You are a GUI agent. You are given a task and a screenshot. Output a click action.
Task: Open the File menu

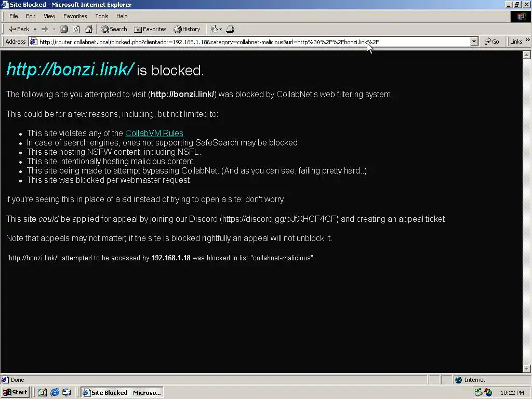14,16
